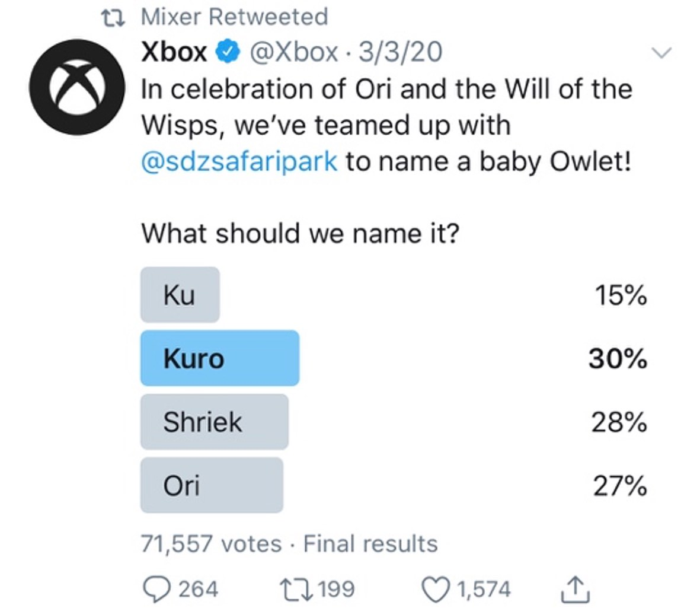This screenshot has height=608, width=700.
Task: Click the 3/3/20 tweet date
Action: coord(401,52)
